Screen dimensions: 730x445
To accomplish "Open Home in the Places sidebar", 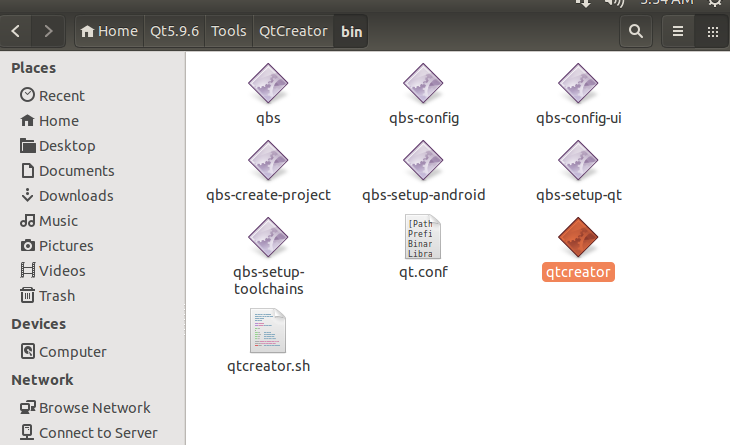I will (50, 121).
